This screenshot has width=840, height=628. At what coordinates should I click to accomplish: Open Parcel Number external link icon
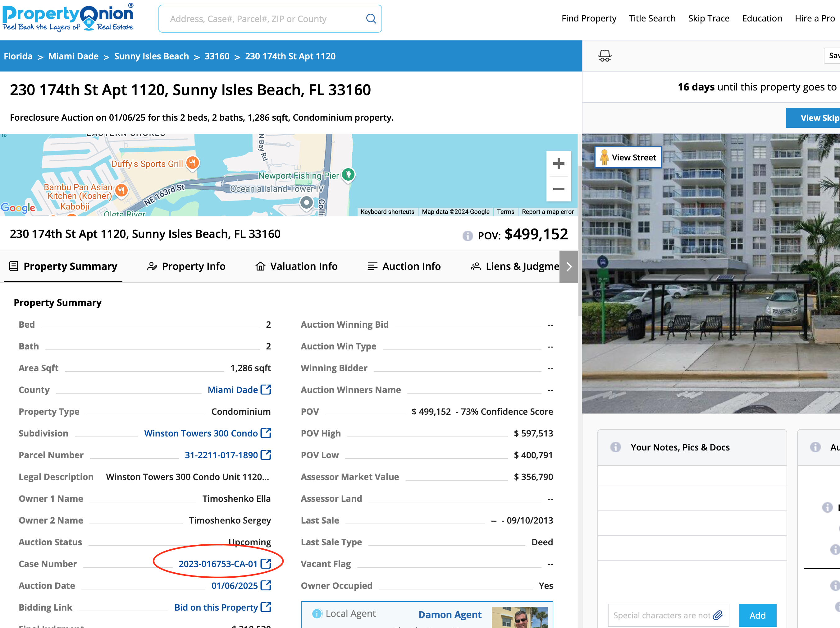click(x=266, y=455)
